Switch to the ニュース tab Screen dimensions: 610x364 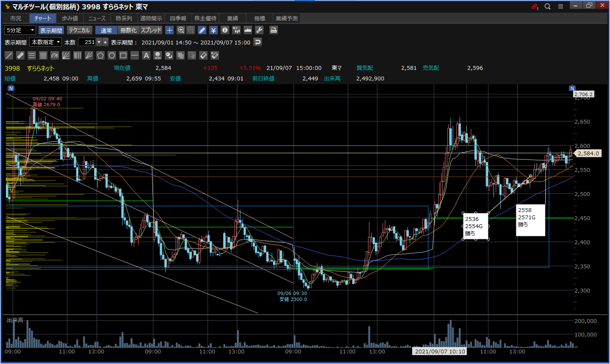pos(97,18)
